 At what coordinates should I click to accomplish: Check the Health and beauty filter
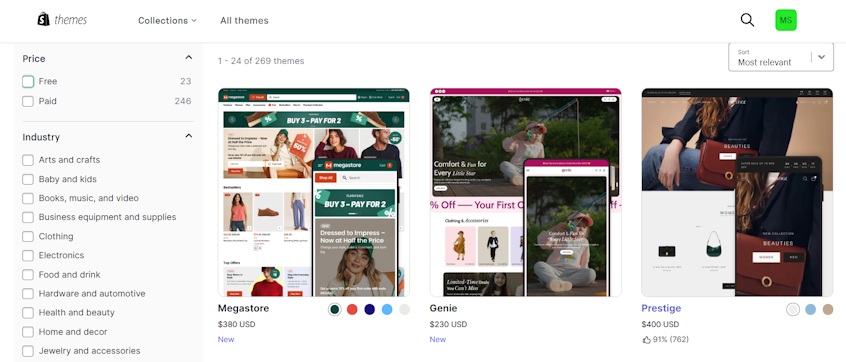pyautogui.click(x=28, y=313)
